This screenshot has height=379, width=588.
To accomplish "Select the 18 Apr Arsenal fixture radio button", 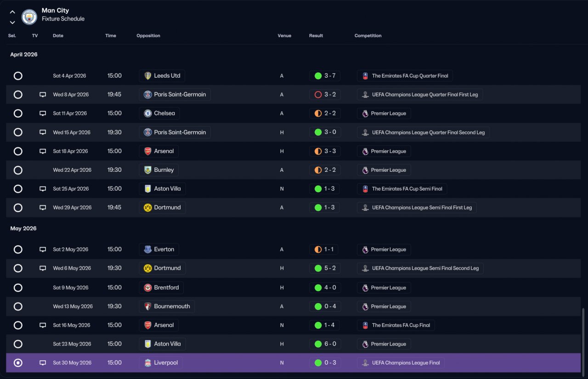I will (18, 151).
